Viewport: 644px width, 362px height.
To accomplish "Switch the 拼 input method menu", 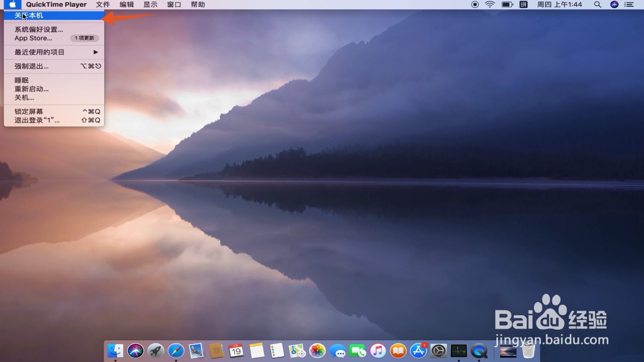I will 523,4.
